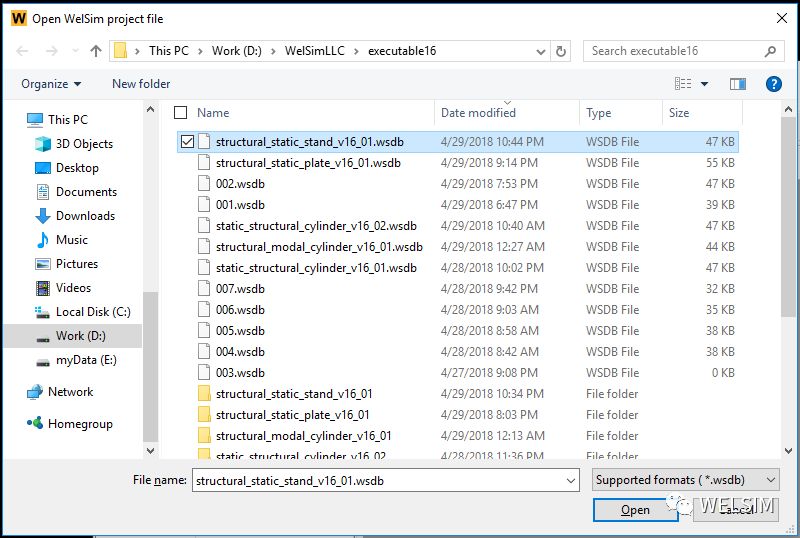Open the Videos sidebar icon

43,288
